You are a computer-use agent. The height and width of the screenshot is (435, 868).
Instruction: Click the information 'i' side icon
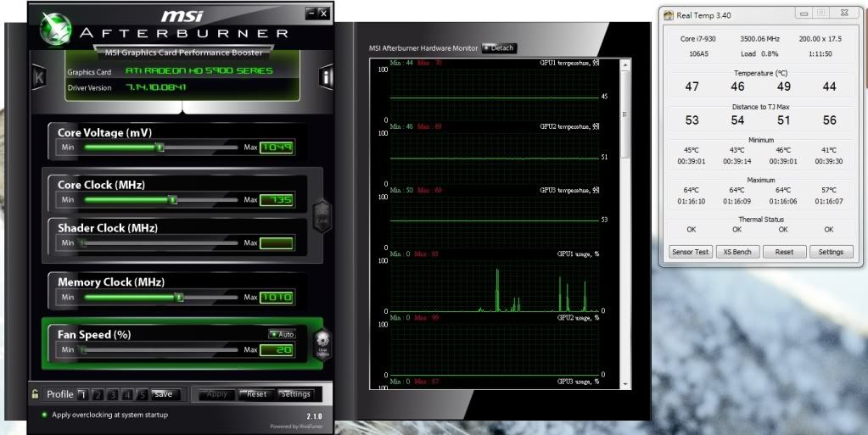click(x=327, y=77)
